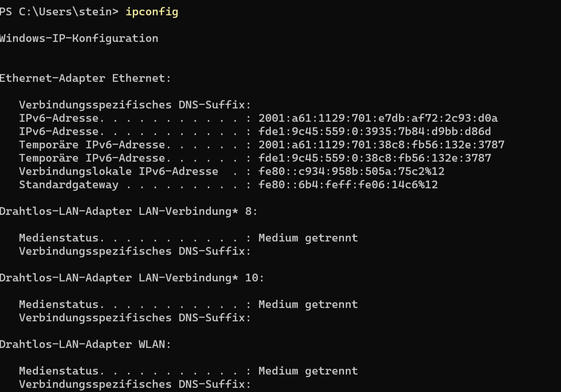Click the temporary address starting 2001:a61 ending 3787
The image size is (561, 392).
point(381,145)
